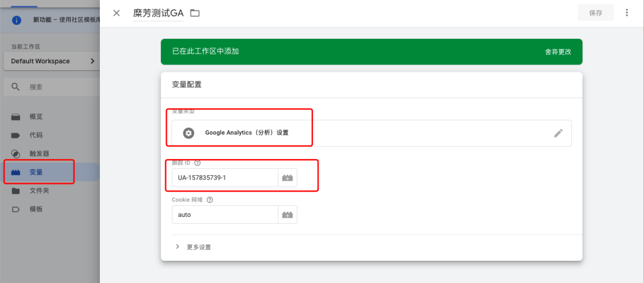Click the variable picker icon beside Cookie domain

pos(287,215)
